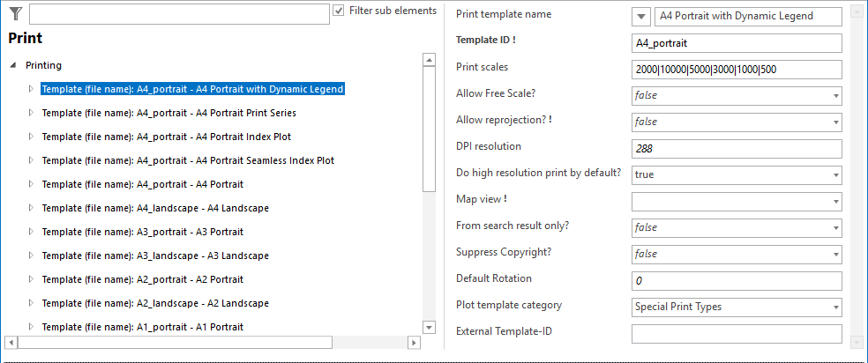Open the Allow Free Scale dropdown
The width and height of the screenshot is (868, 363).
pos(834,95)
